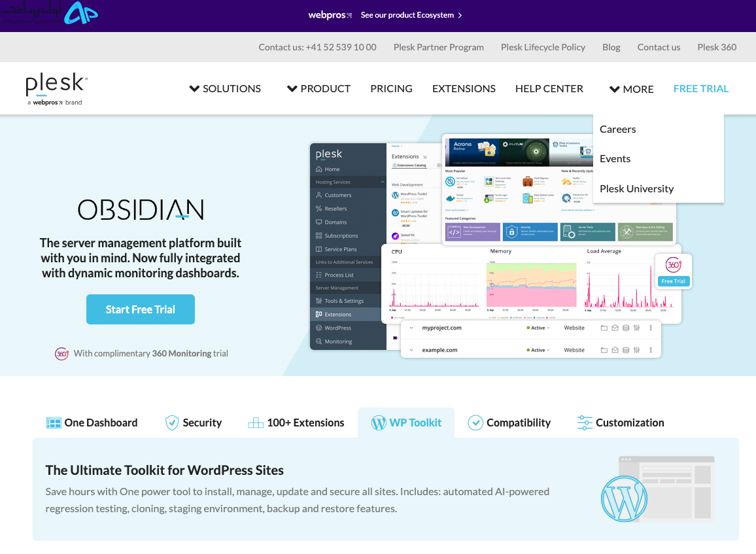Click the 360 Monitoring bold text
The height and width of the screenshot is (554, 756).
182,353
